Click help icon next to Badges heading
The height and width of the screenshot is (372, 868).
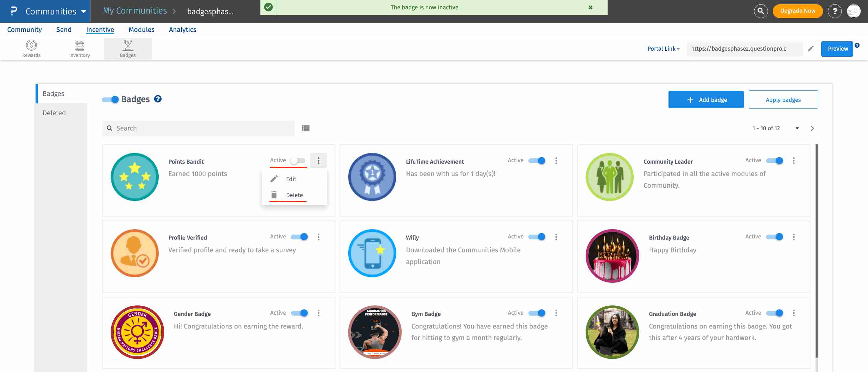(x=158, y=99)
